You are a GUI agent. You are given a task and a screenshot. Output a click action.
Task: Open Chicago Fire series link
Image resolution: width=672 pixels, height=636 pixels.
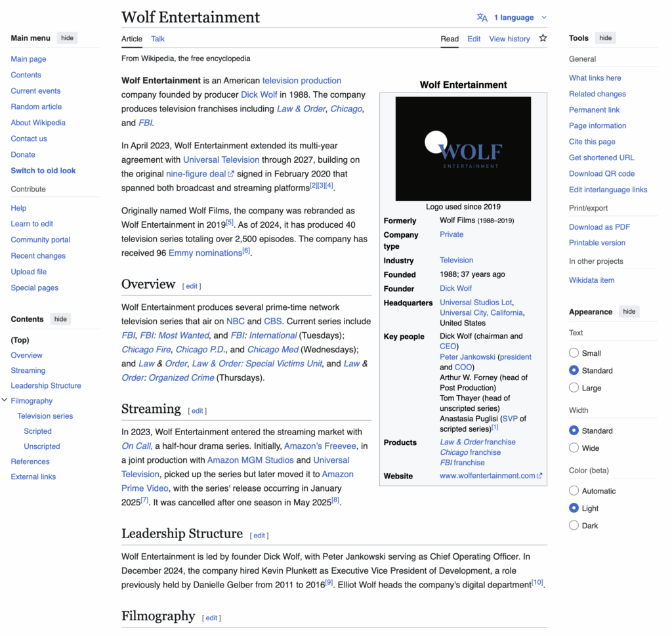point(146,350)
